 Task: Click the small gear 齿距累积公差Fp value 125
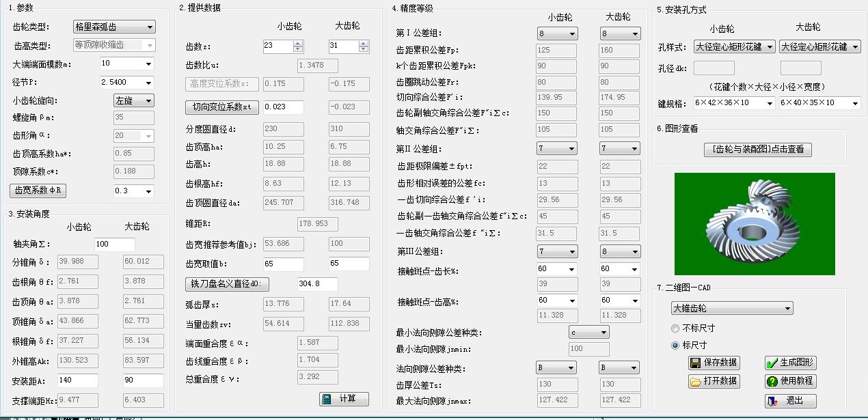click(x=557, y=51)
